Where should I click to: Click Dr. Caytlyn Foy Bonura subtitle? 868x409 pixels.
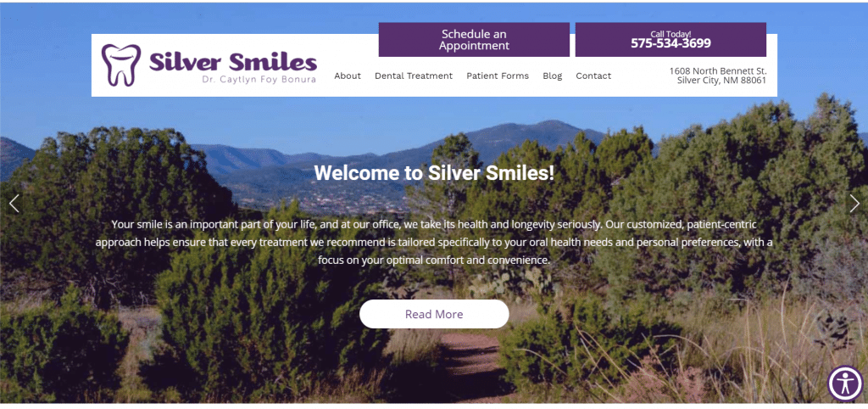coord(259,79)
